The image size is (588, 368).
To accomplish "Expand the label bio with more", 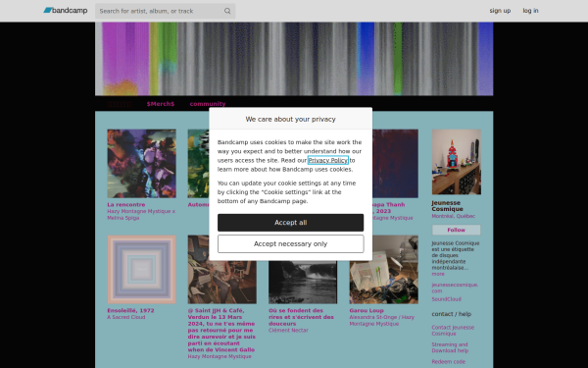I will tap(438, 274).
